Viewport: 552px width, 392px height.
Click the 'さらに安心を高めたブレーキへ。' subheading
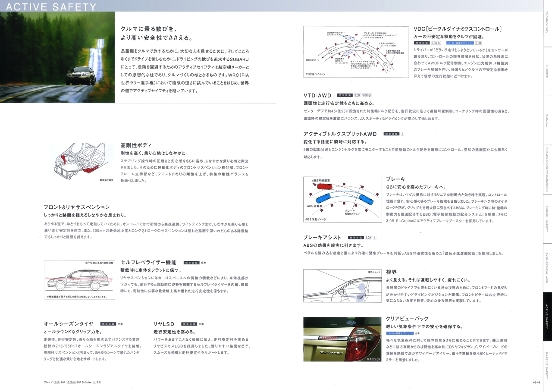[x=416, y=187]
